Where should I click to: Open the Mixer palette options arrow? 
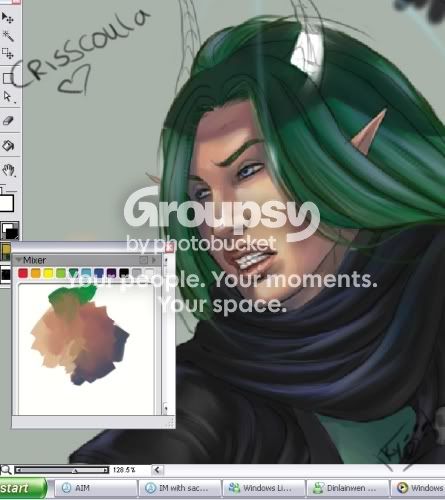point(154,260)
